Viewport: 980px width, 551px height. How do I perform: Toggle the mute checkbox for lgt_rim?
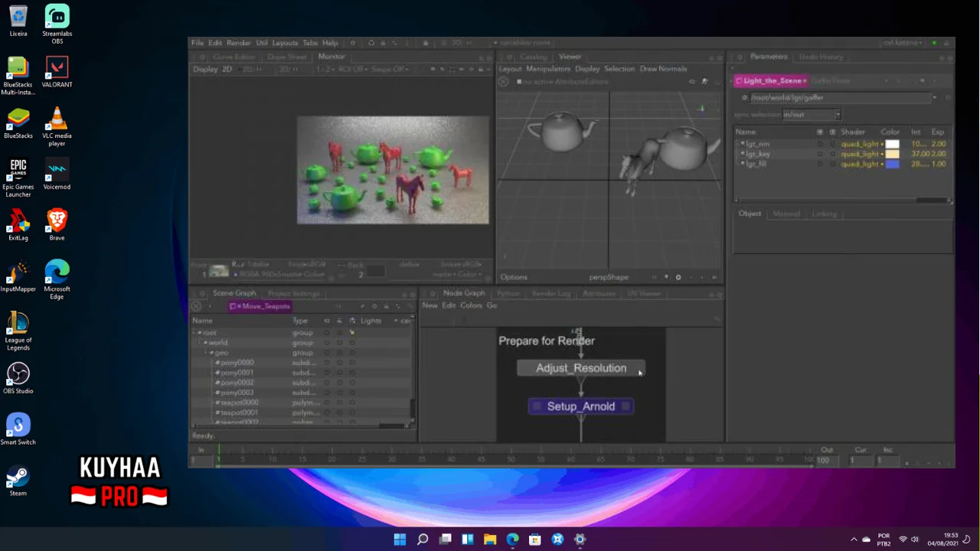click(820, 144)
